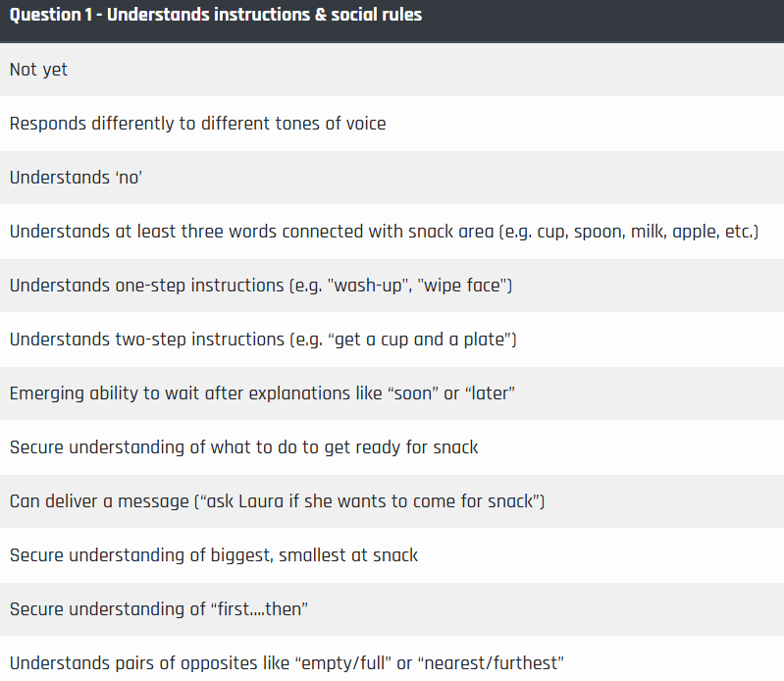The image size is (784, 681).
Task: Pick 'Understands pairs of opposites' row
Action: click(392, 658)
